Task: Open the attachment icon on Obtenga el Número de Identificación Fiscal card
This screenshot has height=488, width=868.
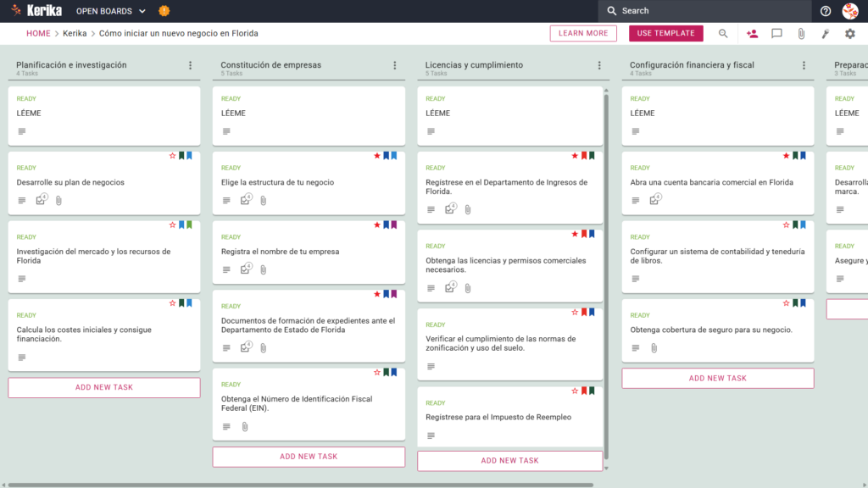Action: point(245,427)
